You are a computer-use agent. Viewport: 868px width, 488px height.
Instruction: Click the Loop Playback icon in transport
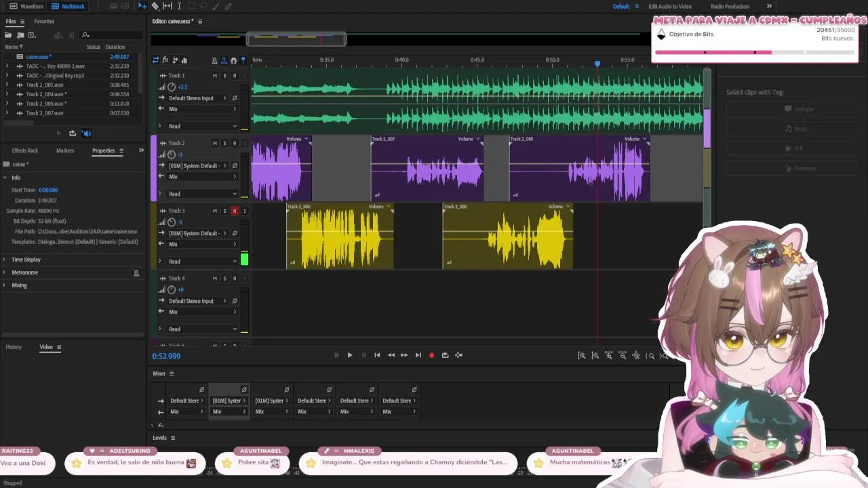tap(445, 355)
